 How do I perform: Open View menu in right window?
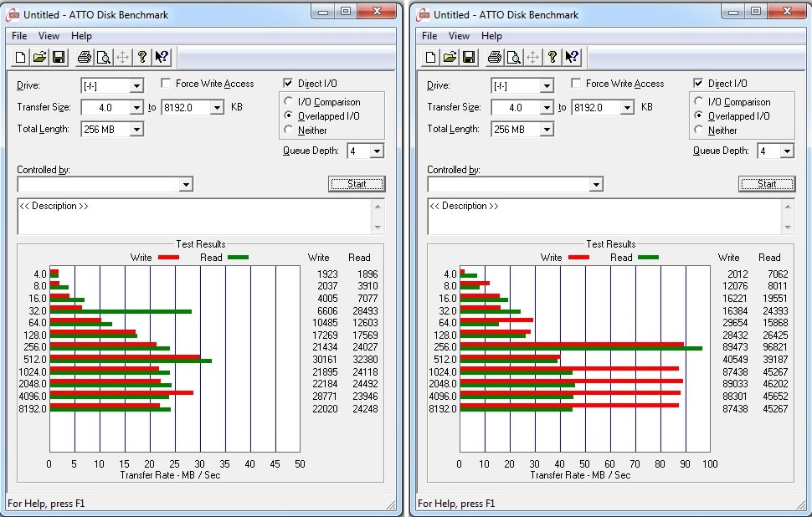point(459,36)
